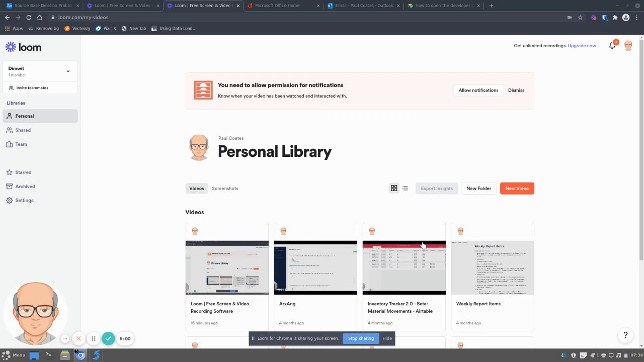Screen dimensions: 644x362
Task: Click the Chrome taskbar icon
Action: (x=80, y=355)
